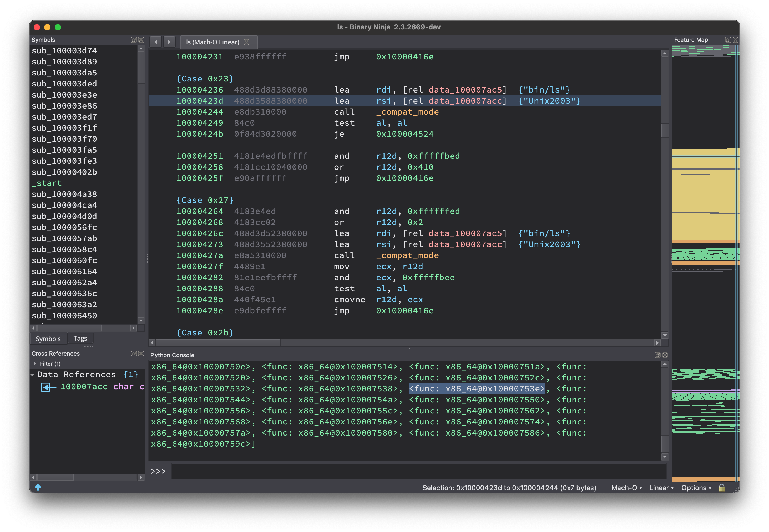
Task: Close the Feature Map panel
Action: [x=735, y=40]
